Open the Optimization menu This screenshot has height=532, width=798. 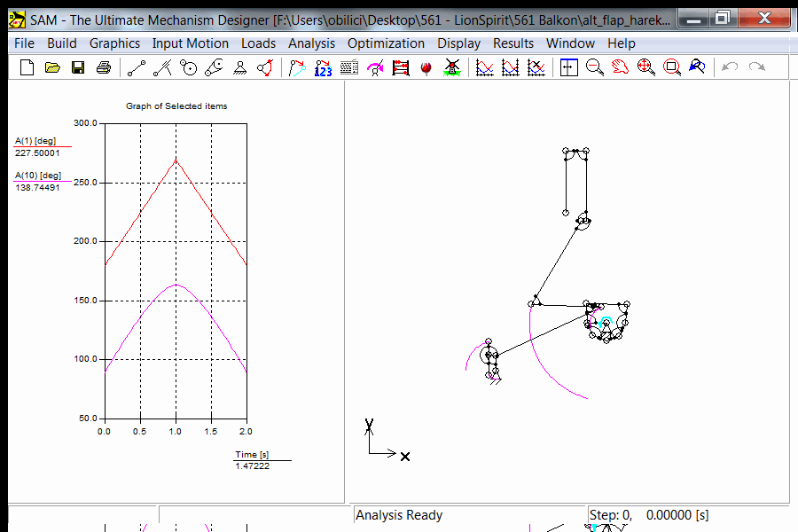(x=386, y=43)
